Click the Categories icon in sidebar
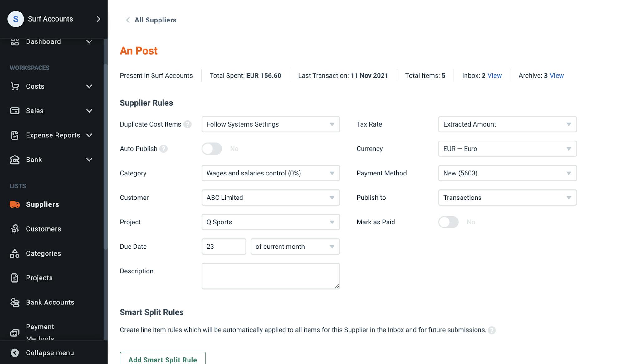Screen dimensions: 639x364 click(x=15, y=253)
